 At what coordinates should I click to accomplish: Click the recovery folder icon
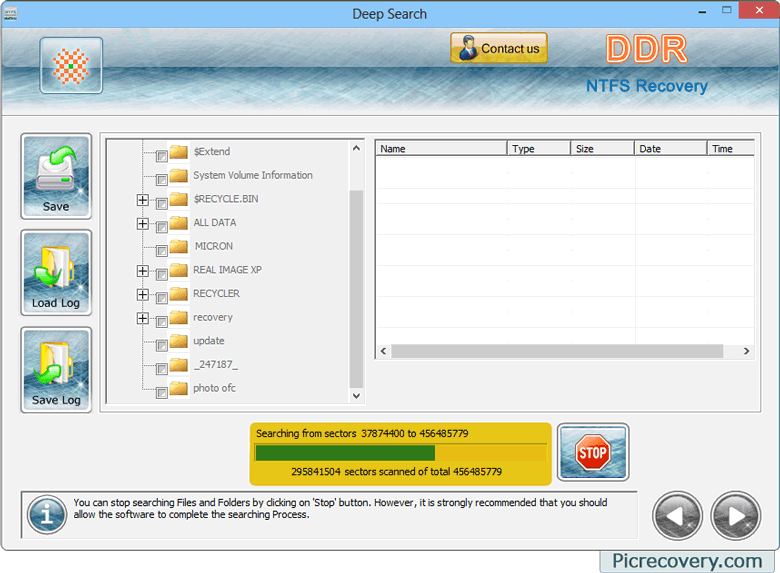tap(179, 317)
